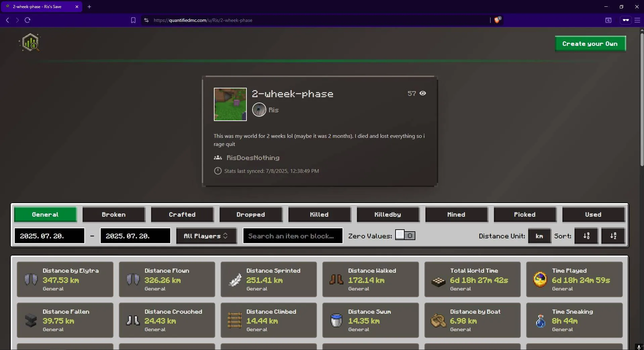Switch to the Crafted tab
Image resolution: width=644 pixels, height=350 pixels.
point(182,215)
